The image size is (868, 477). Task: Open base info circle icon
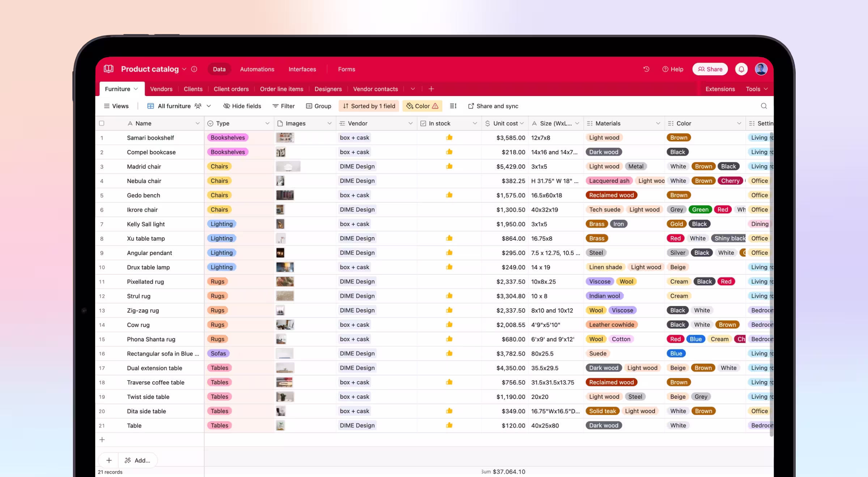(194, 69)
